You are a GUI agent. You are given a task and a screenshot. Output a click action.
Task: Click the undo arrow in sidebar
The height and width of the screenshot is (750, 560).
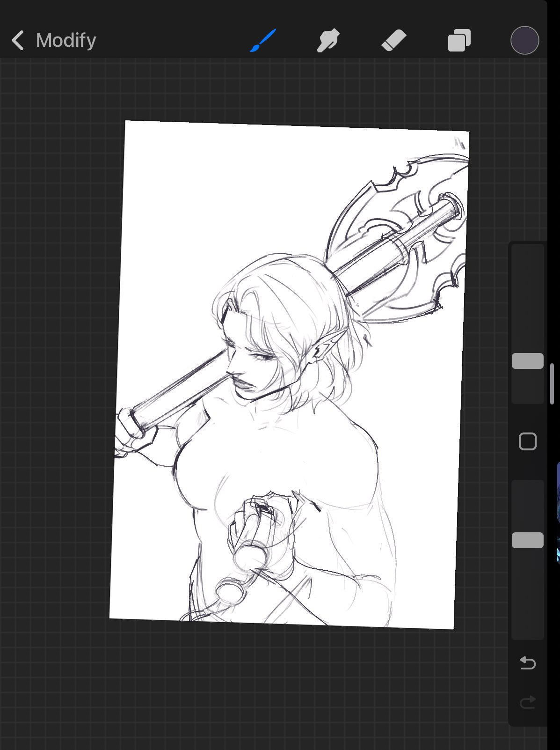[527, 663]
